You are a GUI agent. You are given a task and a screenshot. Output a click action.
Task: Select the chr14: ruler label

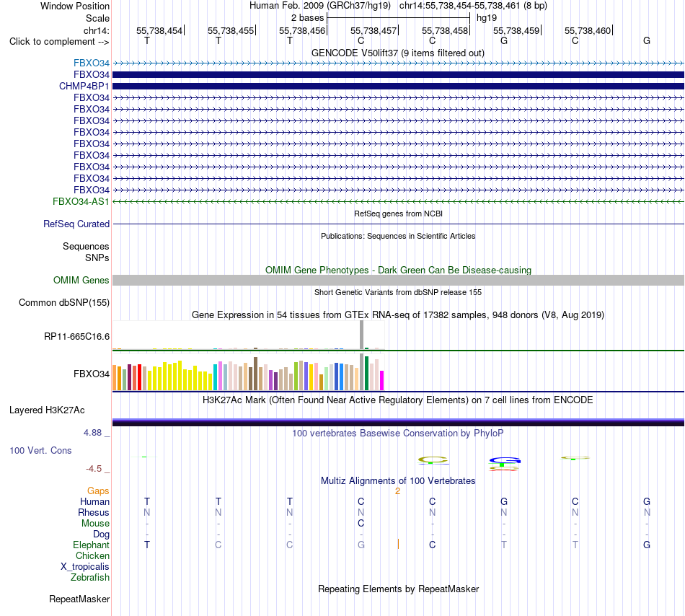pyautogui.click(x=96, y=30)
